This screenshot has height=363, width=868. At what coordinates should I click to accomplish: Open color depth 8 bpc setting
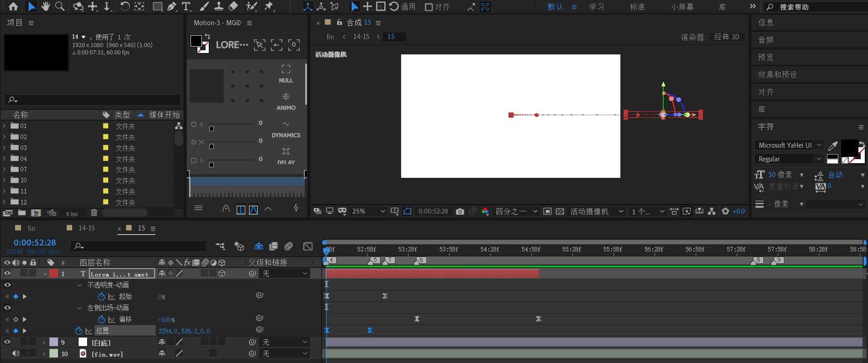click(x=72, y=214)
